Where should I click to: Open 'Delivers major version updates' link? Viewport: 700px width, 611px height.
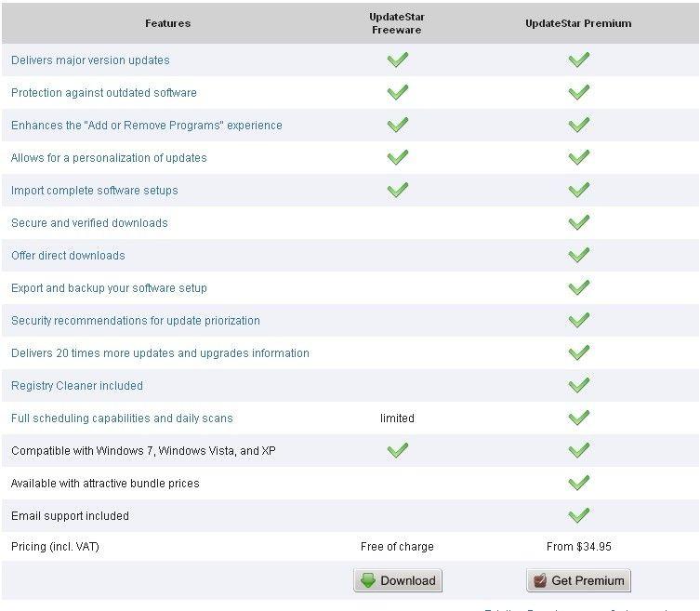tap(90, 60)
